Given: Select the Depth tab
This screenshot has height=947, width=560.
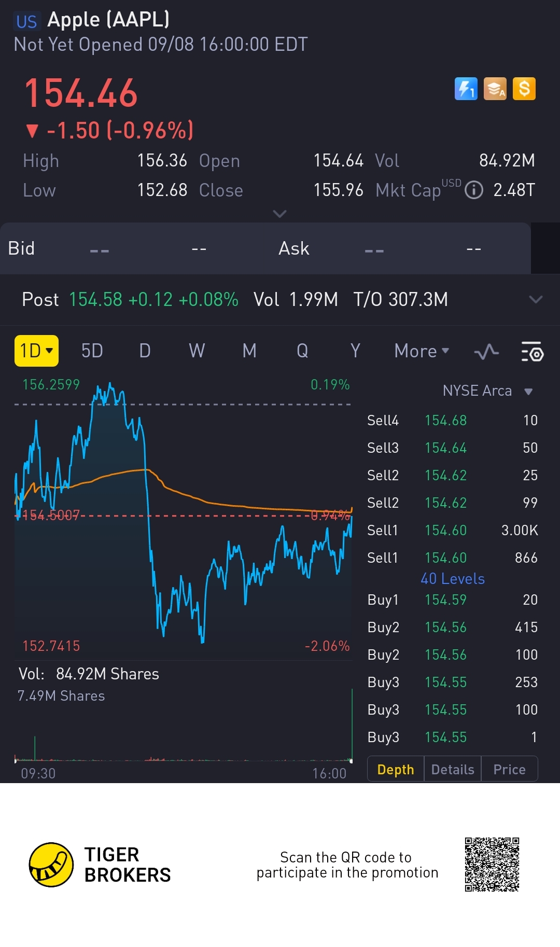Looking at the screenshot, I should point(396,770).
